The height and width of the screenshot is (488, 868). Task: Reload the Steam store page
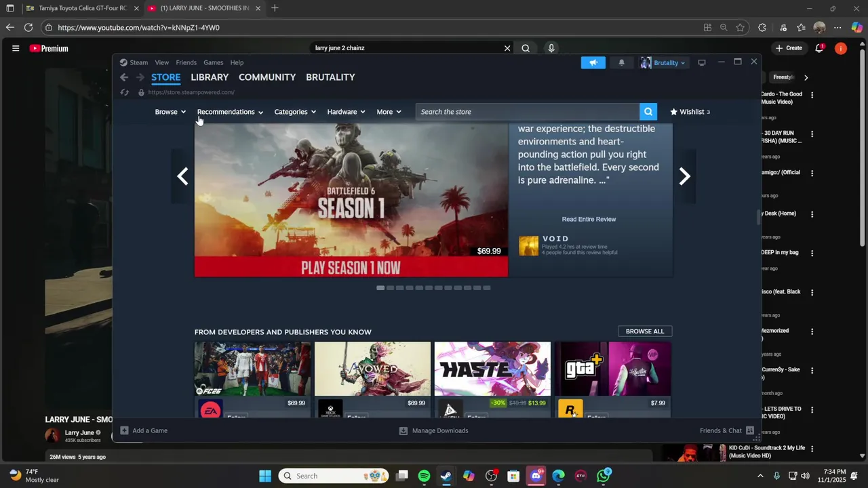(124, 92)
